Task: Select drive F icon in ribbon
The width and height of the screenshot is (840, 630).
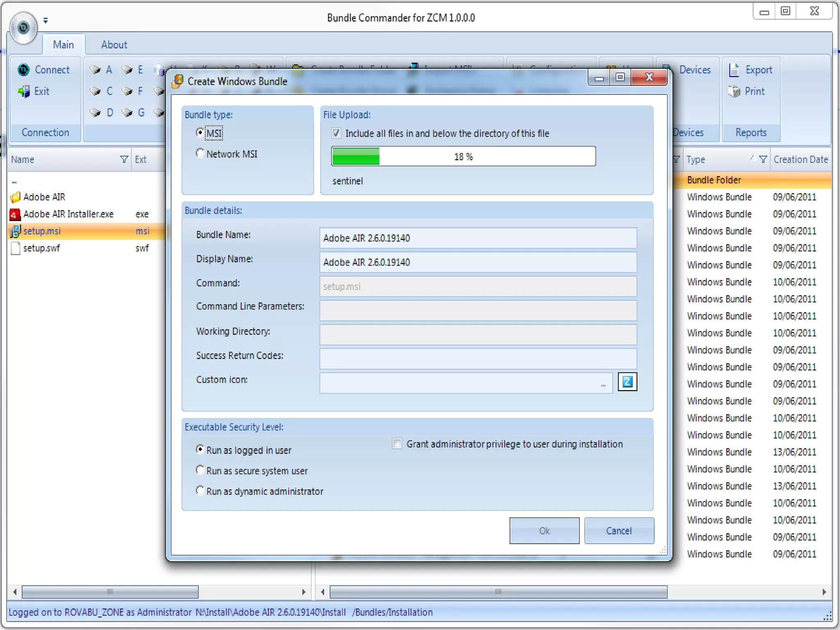Action: point(127,91)
